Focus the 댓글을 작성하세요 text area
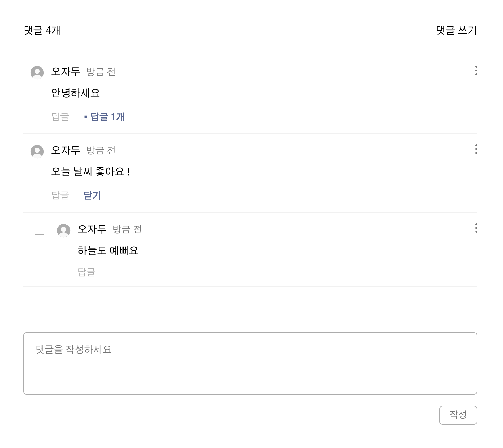 pos(250,363)
